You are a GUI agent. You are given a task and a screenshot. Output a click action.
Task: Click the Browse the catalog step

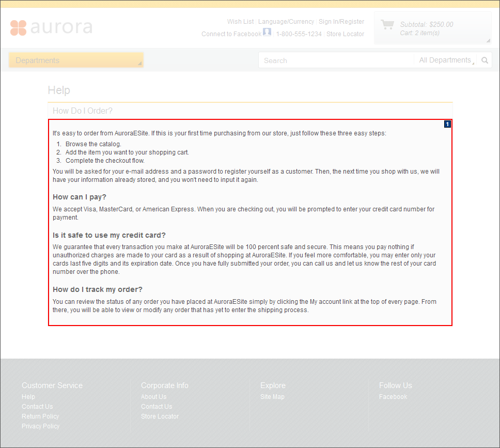[93, 144]
